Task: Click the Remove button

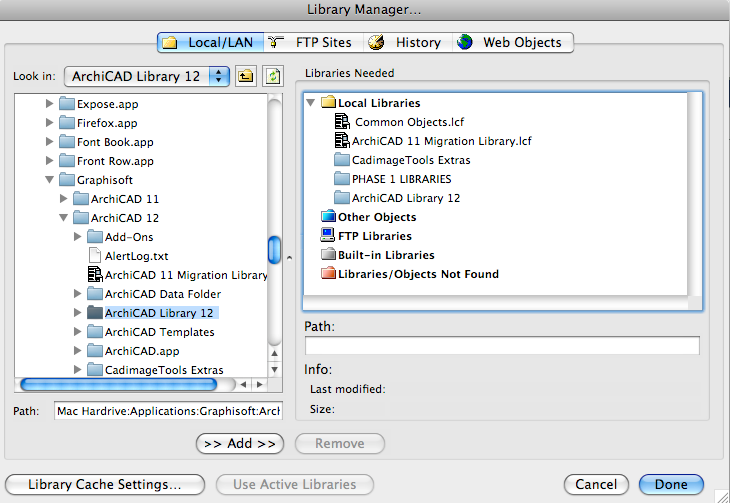Action: (340, 443)
